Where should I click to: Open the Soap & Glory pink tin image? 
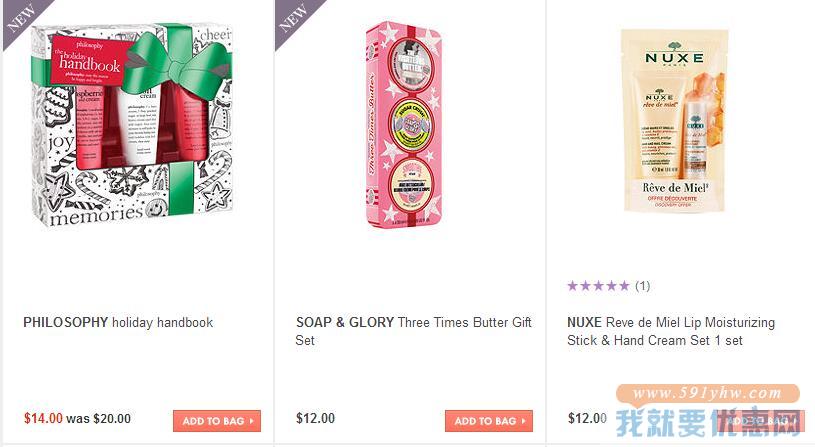coord(404,125)
